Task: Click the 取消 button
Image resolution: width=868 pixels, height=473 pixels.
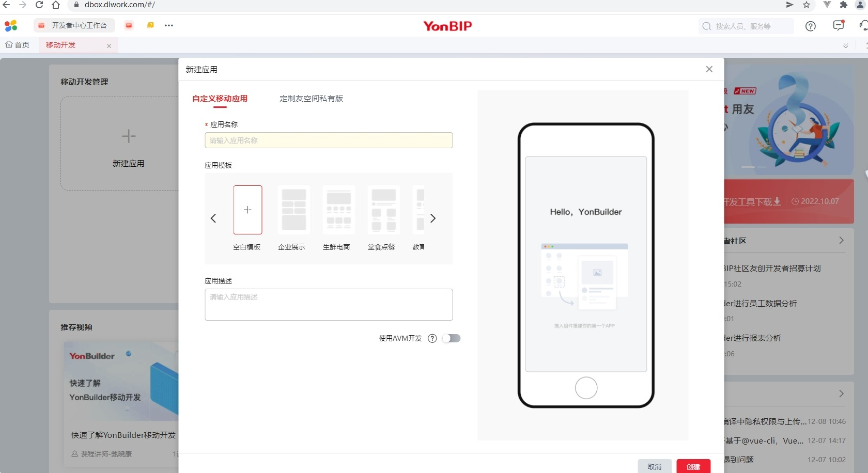Action: [655, 466]
